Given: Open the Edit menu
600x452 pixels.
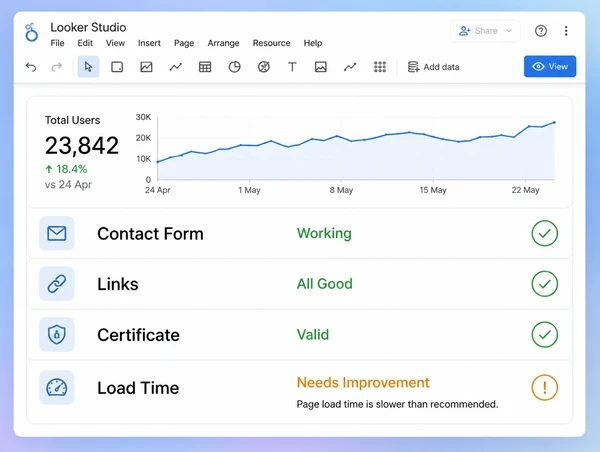Looking at the screenshot, I should point(85,43).
